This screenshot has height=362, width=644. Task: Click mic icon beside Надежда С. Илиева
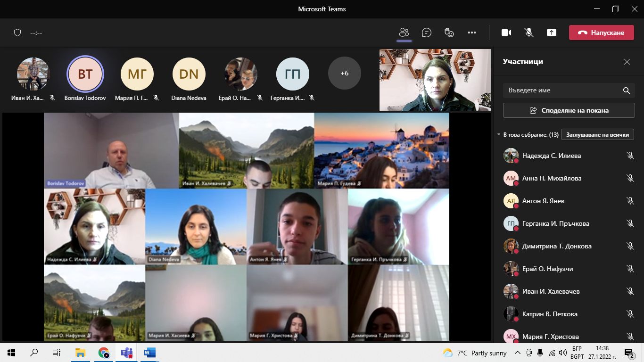pos(630,156)
